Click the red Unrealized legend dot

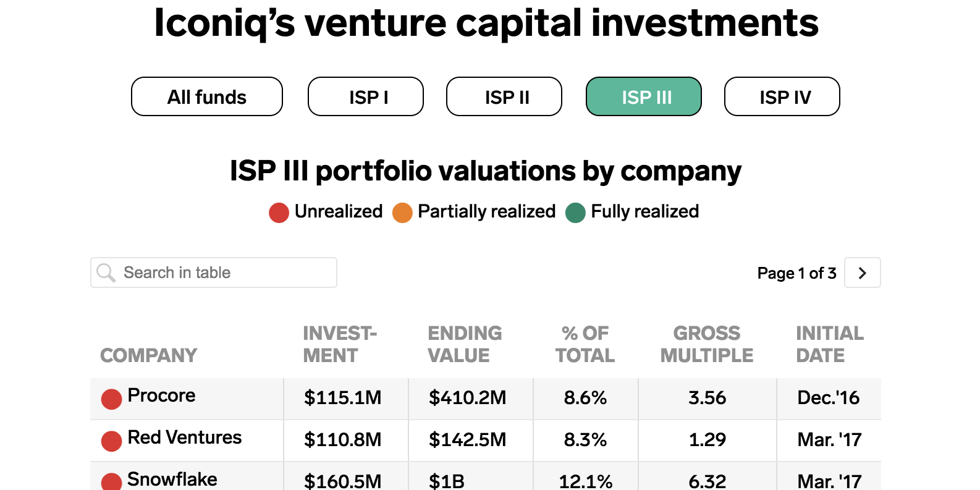point(279,213)
